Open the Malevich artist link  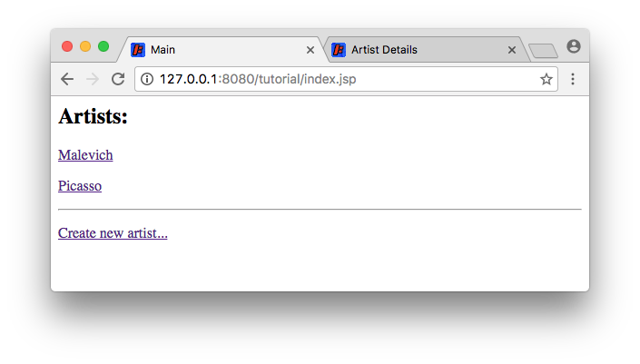pyautogui.click(x=85, y=155)
